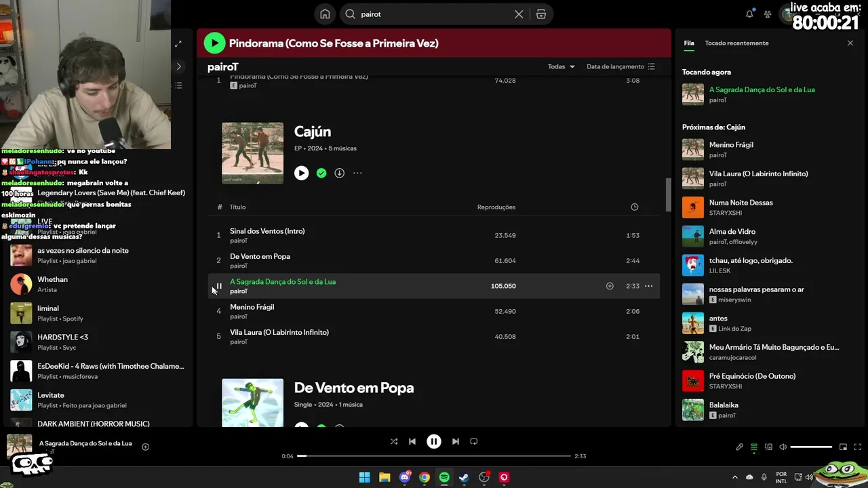Enter full screen mode
Screen dimensions: 868x488
pyautogui.click(x=858, y=447)
